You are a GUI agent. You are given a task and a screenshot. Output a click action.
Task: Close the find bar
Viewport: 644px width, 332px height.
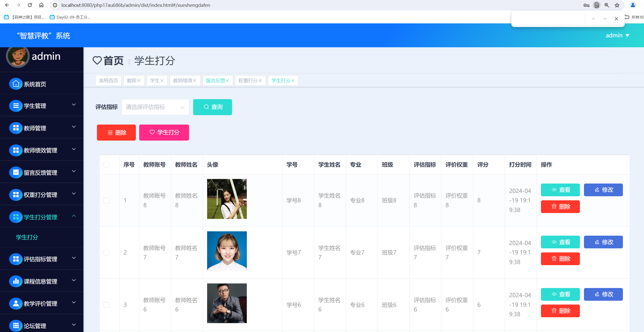[x=616, y=19]
